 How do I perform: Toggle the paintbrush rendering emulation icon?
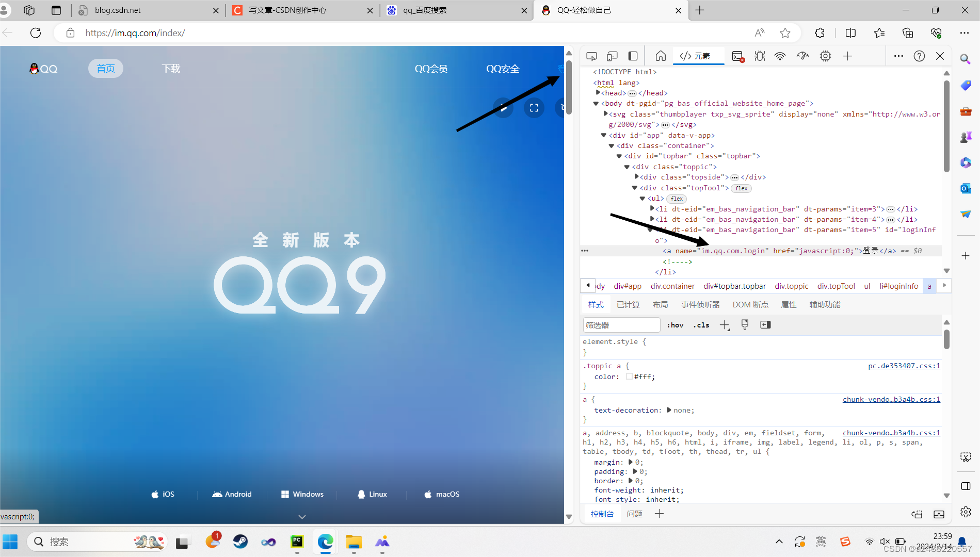pyautogui.click(x=745, y=325)
